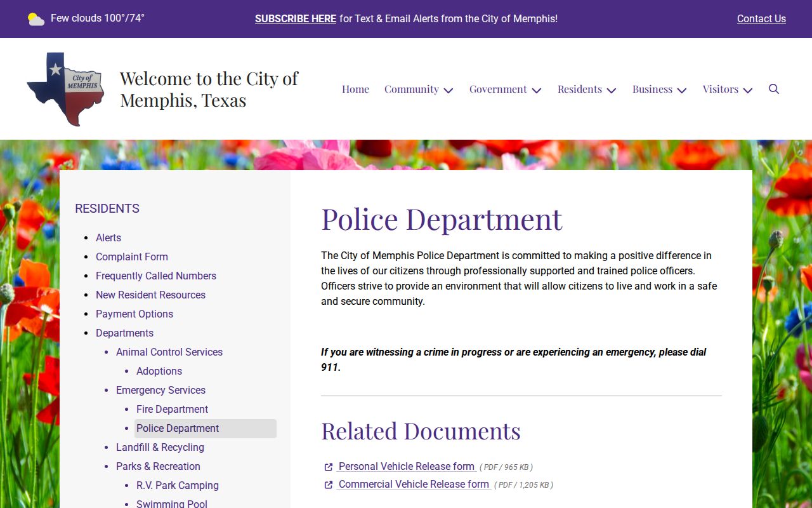Open the search magnifier icon

(x=774, y=89)
